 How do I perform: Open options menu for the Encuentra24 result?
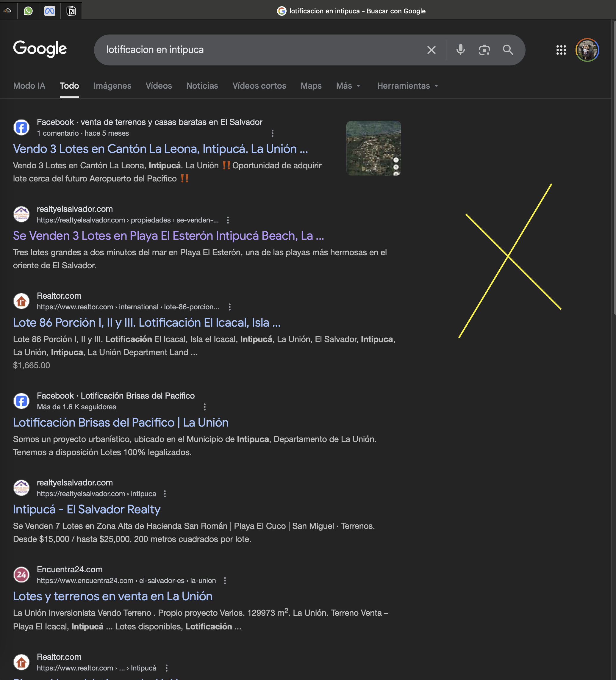click(225, 580)
